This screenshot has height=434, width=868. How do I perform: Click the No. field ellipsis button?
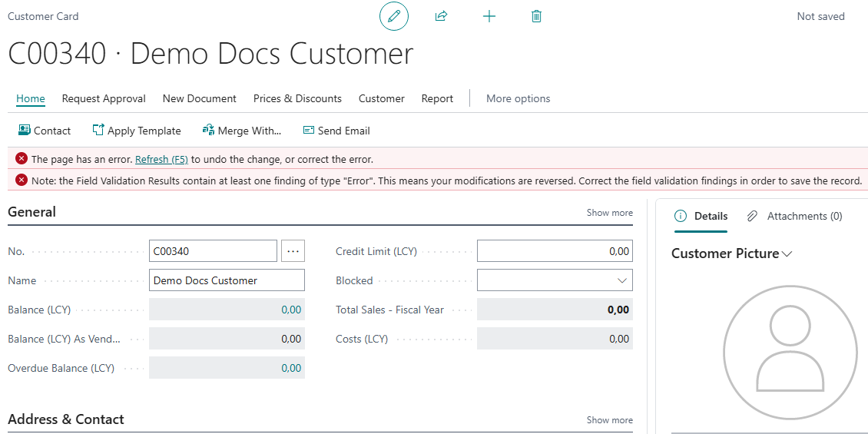tap(293, 250)
